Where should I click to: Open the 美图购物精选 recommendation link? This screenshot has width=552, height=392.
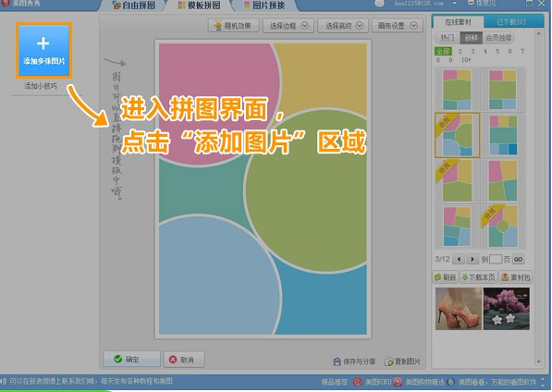coord(419,382)
